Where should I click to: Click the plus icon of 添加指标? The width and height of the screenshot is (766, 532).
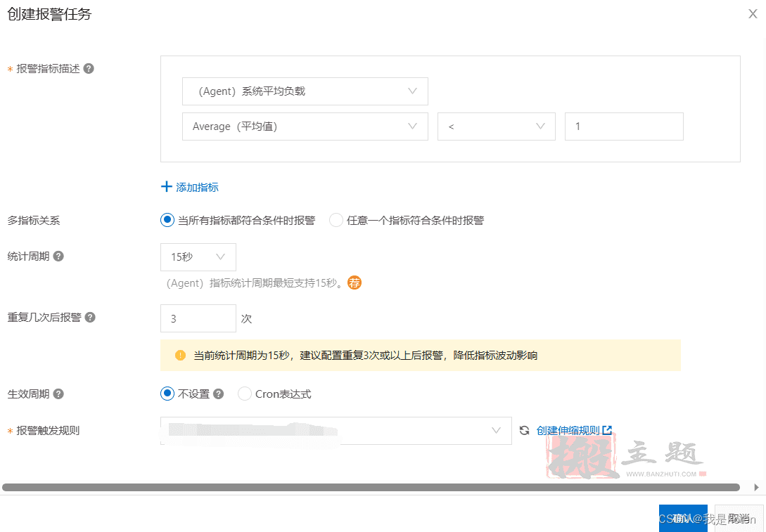click(x=166, y=187)
